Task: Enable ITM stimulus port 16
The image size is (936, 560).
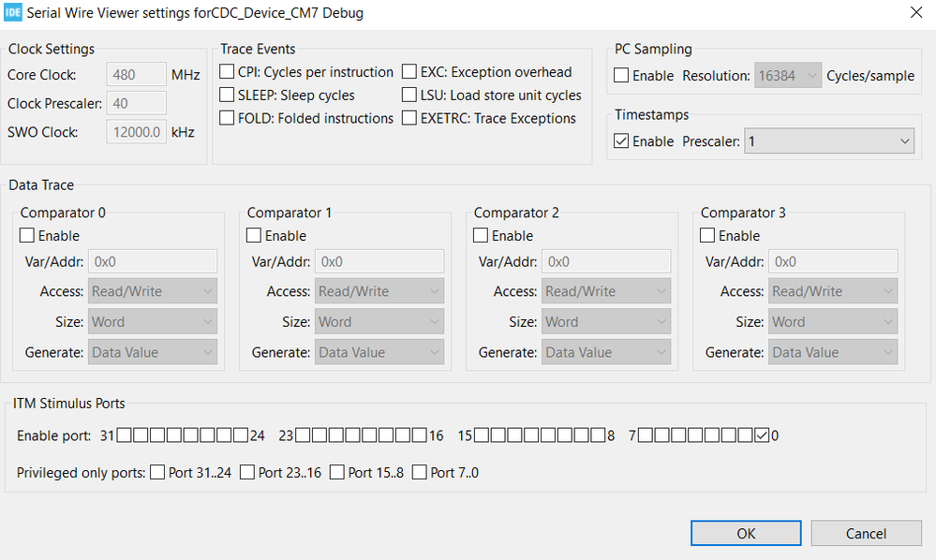Action: coord(420,435)
